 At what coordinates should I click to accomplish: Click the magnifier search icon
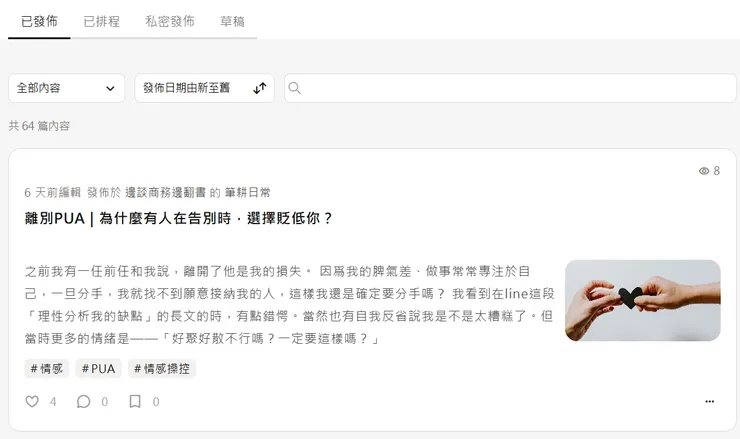click(294, 88)
